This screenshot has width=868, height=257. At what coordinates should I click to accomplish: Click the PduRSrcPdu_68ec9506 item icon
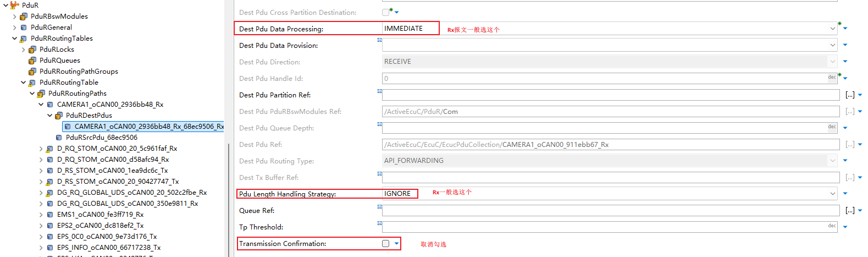click(x=59, y=138)
